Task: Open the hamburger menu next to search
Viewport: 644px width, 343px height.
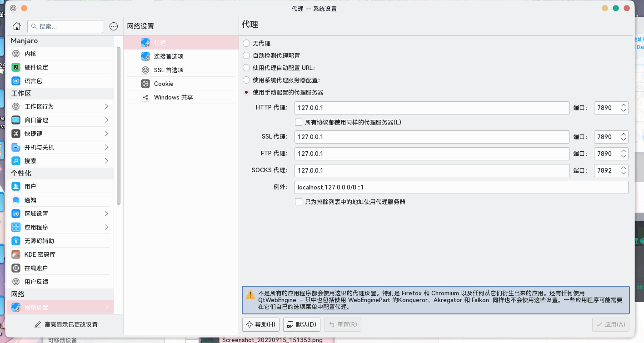Action: click(x=114, y=26)
